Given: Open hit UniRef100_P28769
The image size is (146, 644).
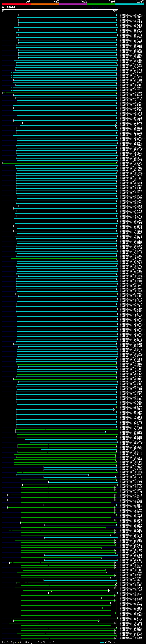Looking at the screenshot, I should pyautogui.click(x=131, y=53).
